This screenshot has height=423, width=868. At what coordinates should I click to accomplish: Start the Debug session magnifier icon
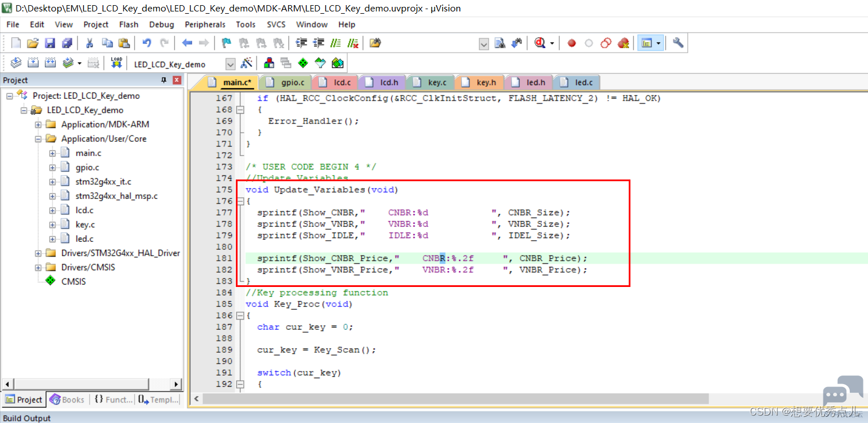(x=540, y=43)
